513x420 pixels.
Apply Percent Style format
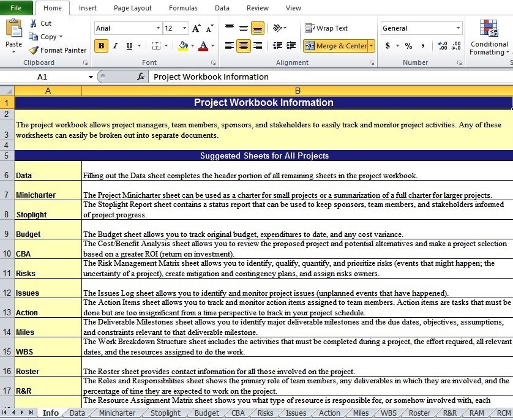[408, 46]
